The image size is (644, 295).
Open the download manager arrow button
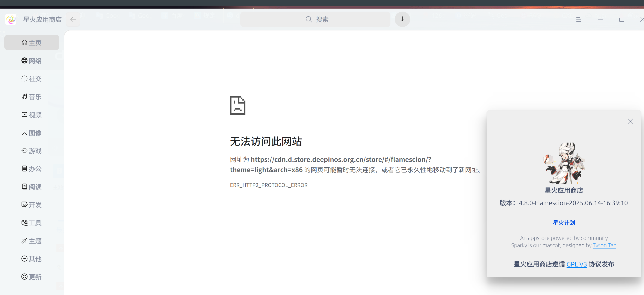[402, 19]
